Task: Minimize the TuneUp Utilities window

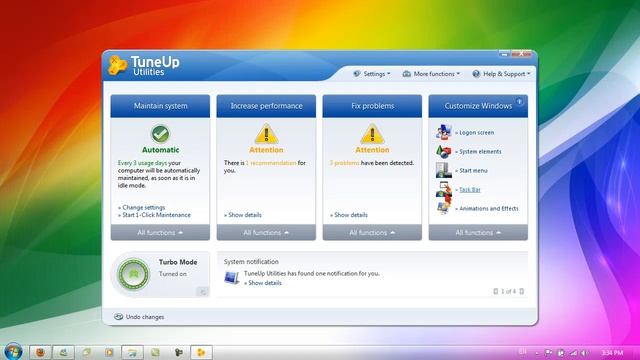Action: pos(504,54)
